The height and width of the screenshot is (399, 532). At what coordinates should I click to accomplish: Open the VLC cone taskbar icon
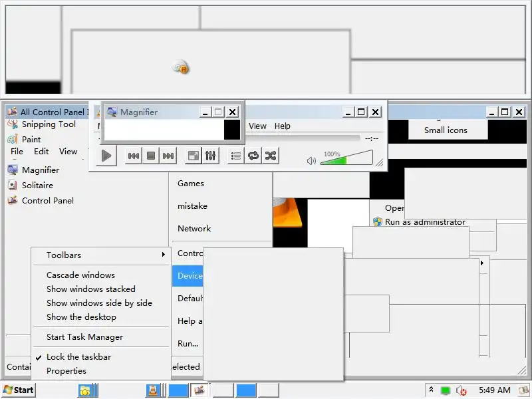pyautogui.click(x=153, y=390)
